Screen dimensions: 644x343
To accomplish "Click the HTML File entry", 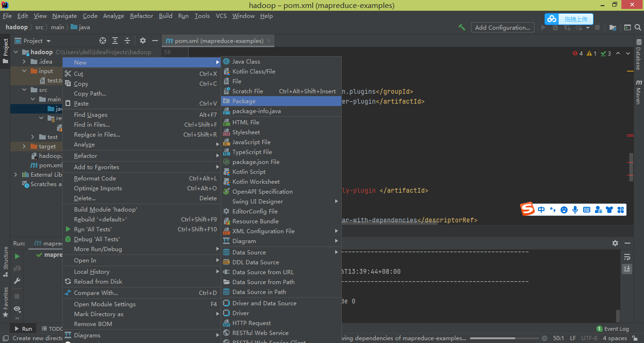I will click(281, 122).
